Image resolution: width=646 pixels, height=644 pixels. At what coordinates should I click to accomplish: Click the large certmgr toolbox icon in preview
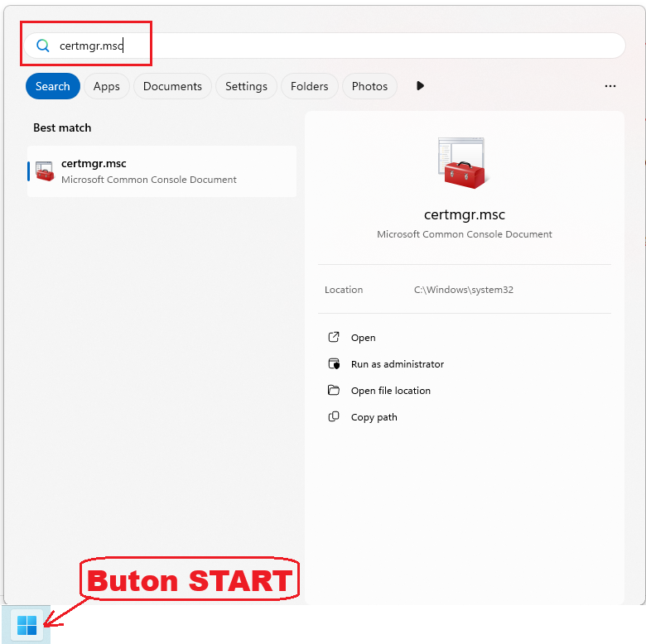[x=463, y=163]
